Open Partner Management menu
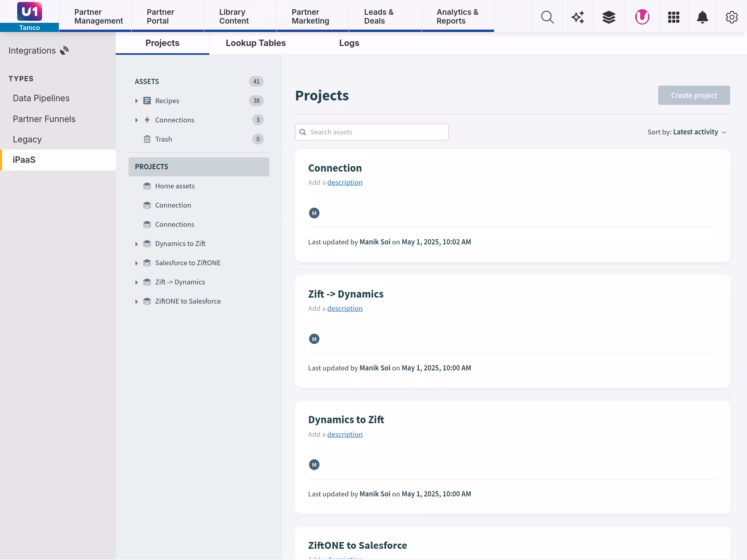This screenshot has width=747, height=560. click(95, 16)
